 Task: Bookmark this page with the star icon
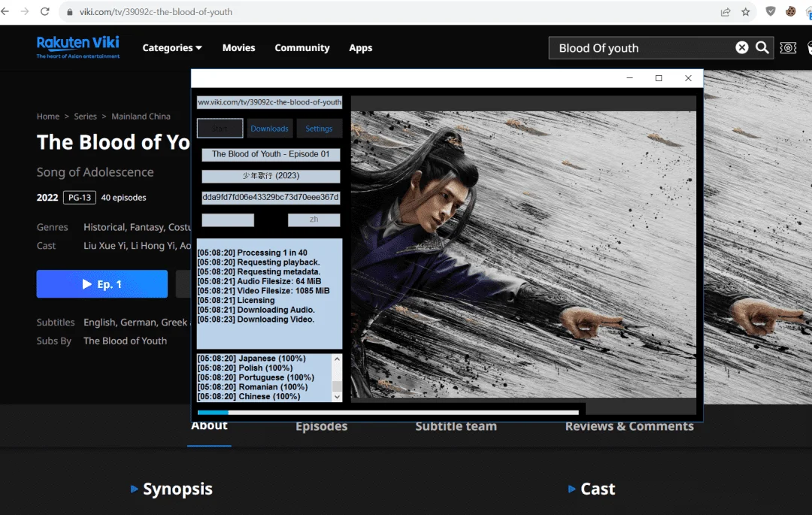click(x=746, y=12)
